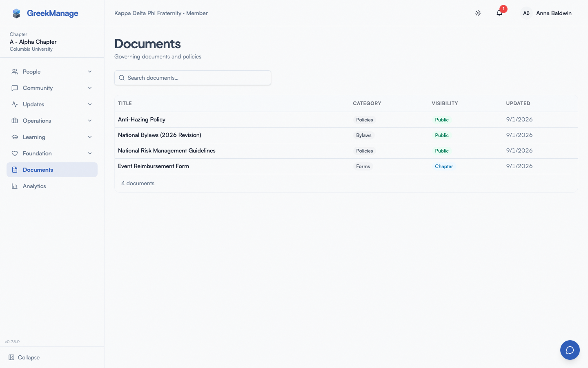Click the Foundation heart icon

[x=15, y=153]
